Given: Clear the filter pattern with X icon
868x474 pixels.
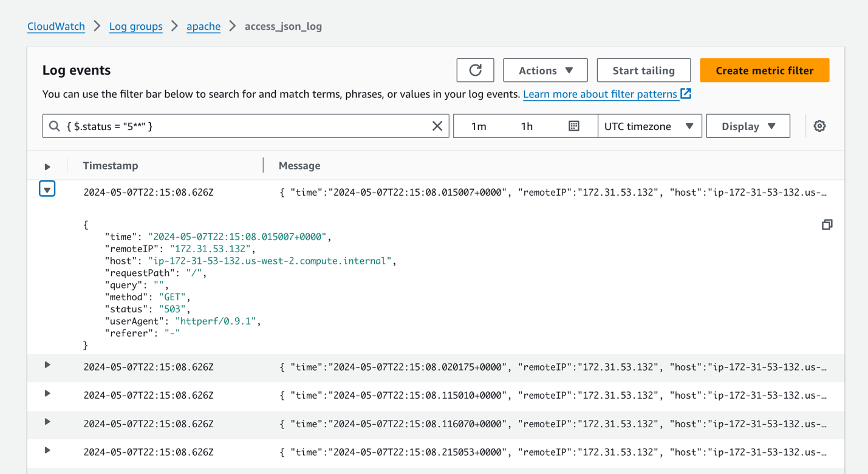Looking at the screenshot, I should tap(437, 126).
